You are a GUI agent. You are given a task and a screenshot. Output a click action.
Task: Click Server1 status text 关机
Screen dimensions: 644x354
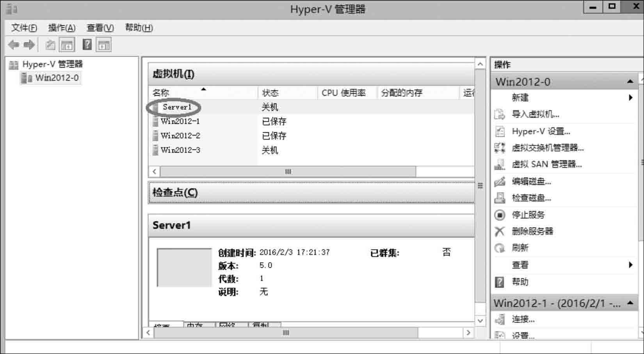[x=270, y=107]
